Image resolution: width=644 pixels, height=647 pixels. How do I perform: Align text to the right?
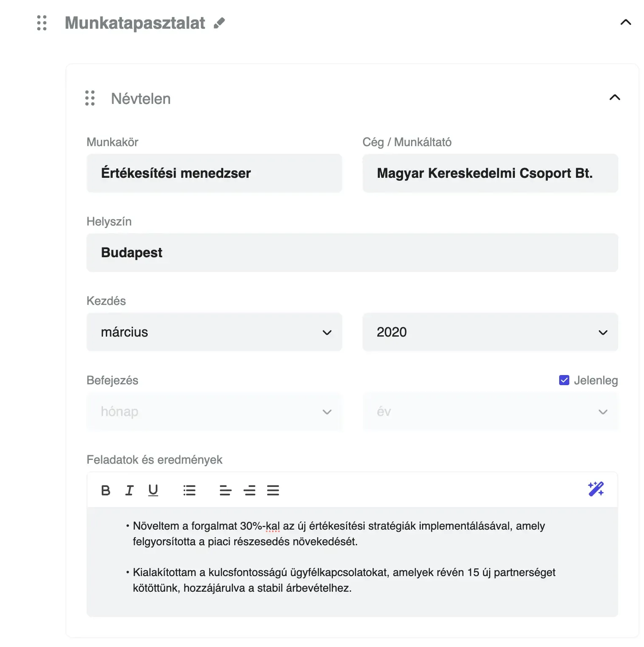pos(273,490)
